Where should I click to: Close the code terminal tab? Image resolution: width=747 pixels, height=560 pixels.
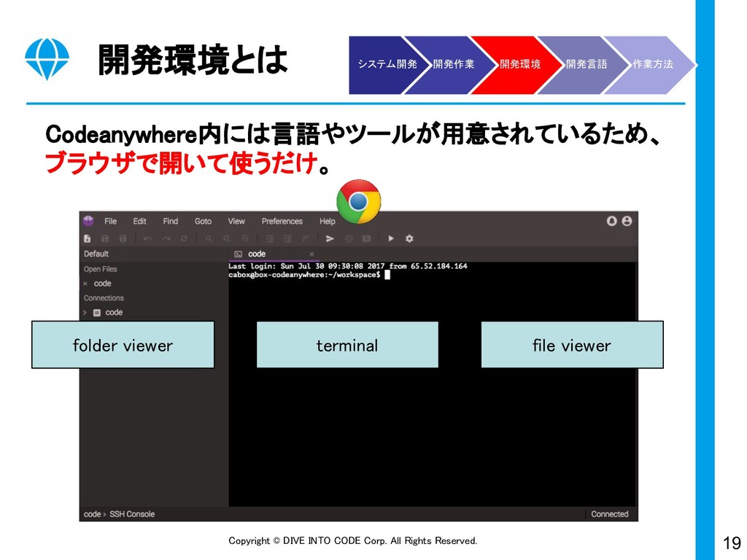pyautogui.click(x=311, y=254)
